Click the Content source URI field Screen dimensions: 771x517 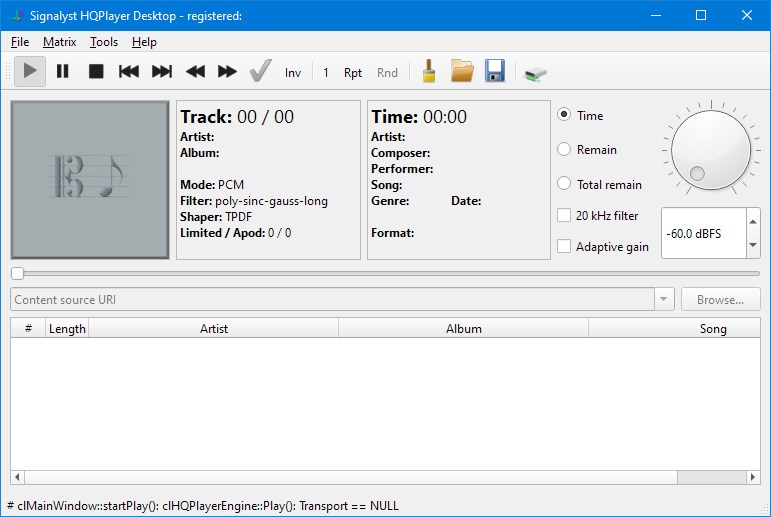333,300
